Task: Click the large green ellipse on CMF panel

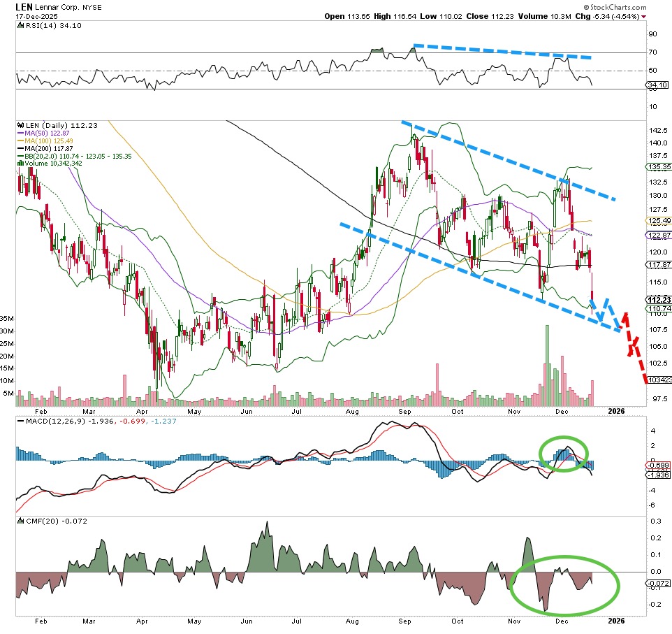Action: [564, 586]
